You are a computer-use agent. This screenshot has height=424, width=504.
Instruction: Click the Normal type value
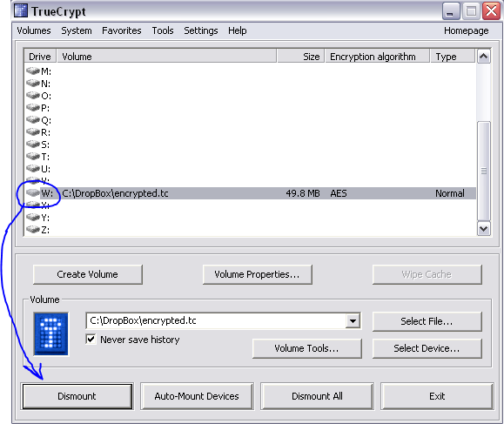click(x=450, y=193)
